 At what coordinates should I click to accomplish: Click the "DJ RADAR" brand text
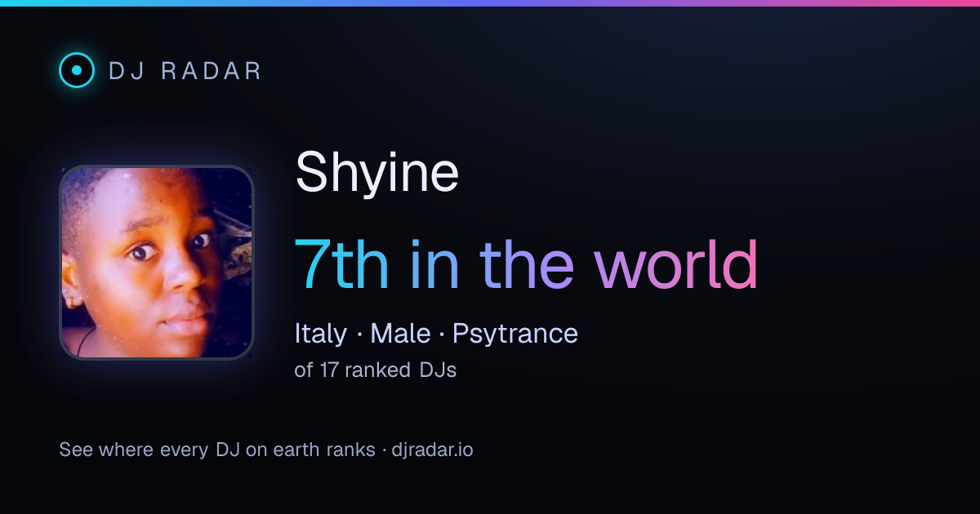tap(185, 71)
